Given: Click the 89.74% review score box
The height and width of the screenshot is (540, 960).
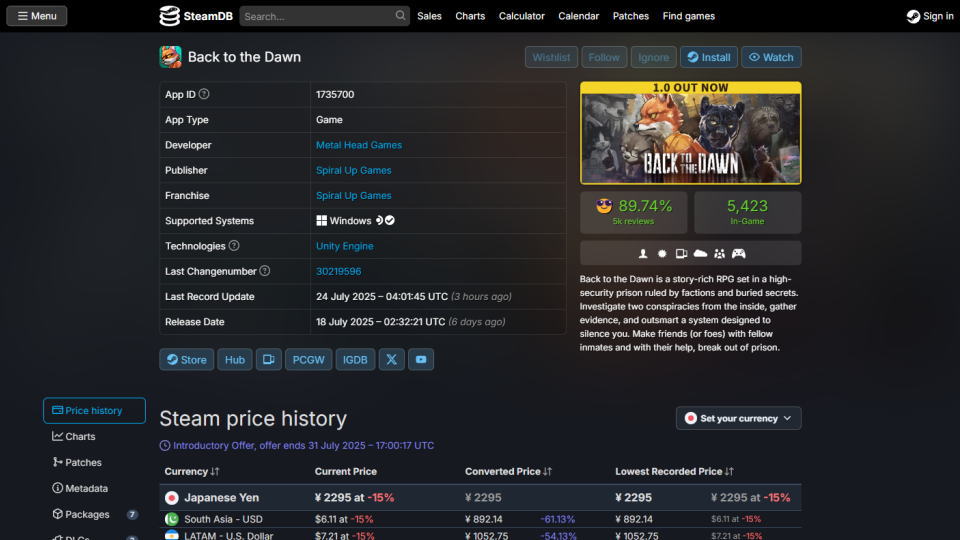Looking at the screenshot, I should (x=634, y=212).
